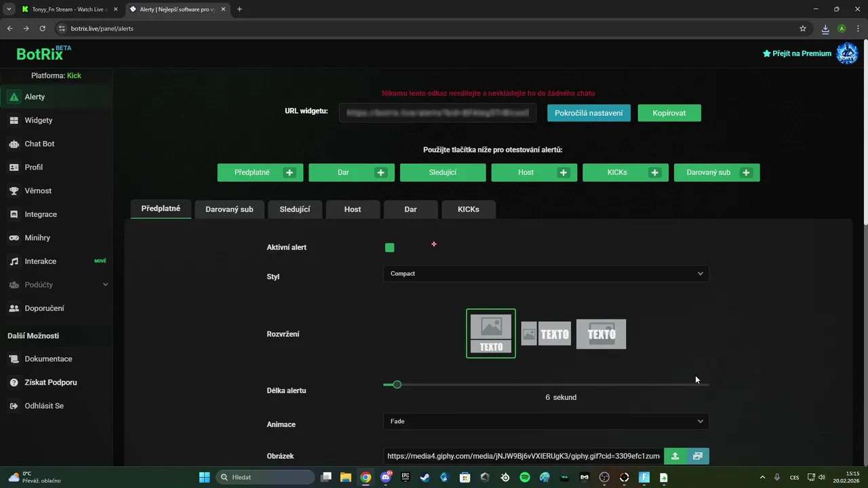The height and width of the screenshot is (488, 868).
Task: Switch to the Sledující settings tab
Action: (295, 209)
